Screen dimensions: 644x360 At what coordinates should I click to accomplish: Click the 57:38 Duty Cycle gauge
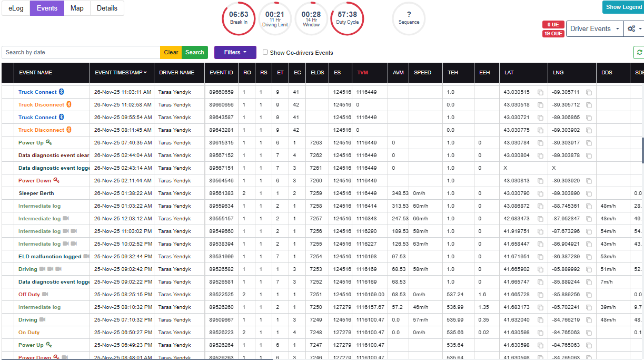pyautogui.click(x=347, y=18)
